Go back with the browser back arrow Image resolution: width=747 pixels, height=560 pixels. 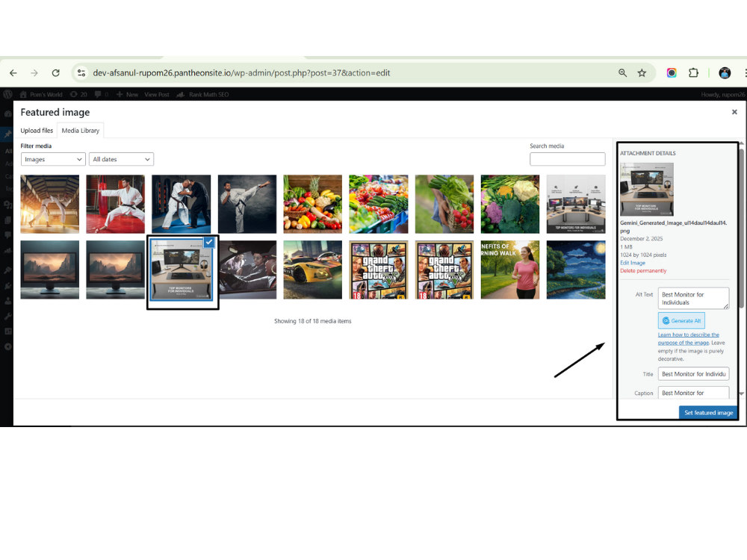(13, 73)
